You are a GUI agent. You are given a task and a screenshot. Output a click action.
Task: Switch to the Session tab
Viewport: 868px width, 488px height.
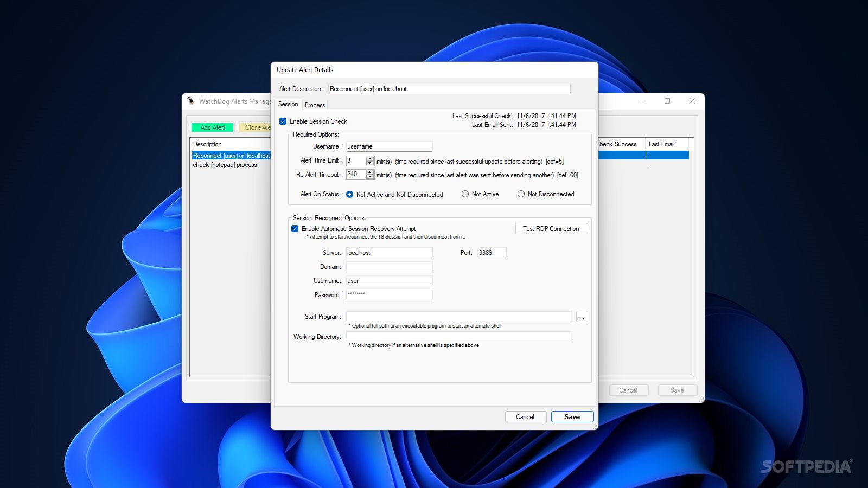click(288, 104)
